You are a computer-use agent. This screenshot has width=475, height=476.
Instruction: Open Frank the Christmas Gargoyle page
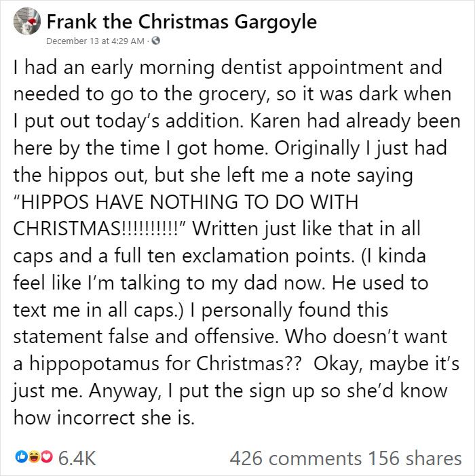coord(181,22)
